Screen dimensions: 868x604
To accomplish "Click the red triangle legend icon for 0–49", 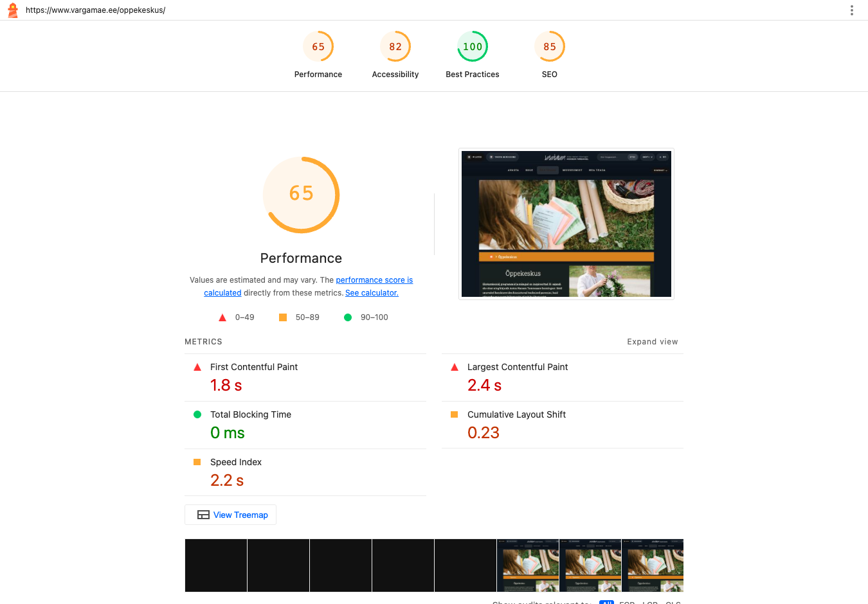I will (x=222, y=317).
